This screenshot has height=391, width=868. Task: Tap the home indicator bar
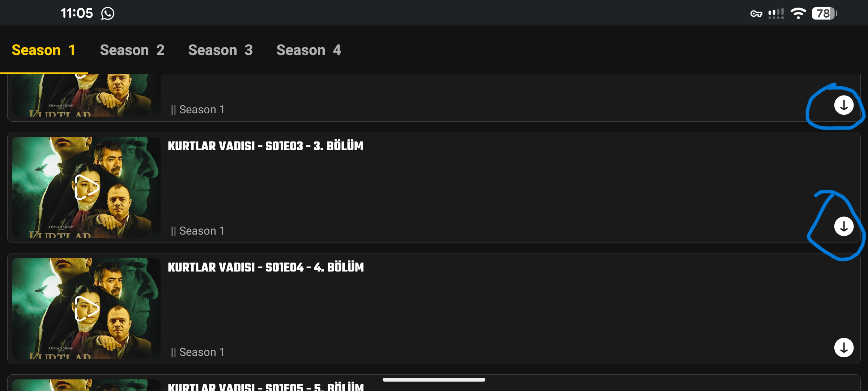(x=434, y=380)
